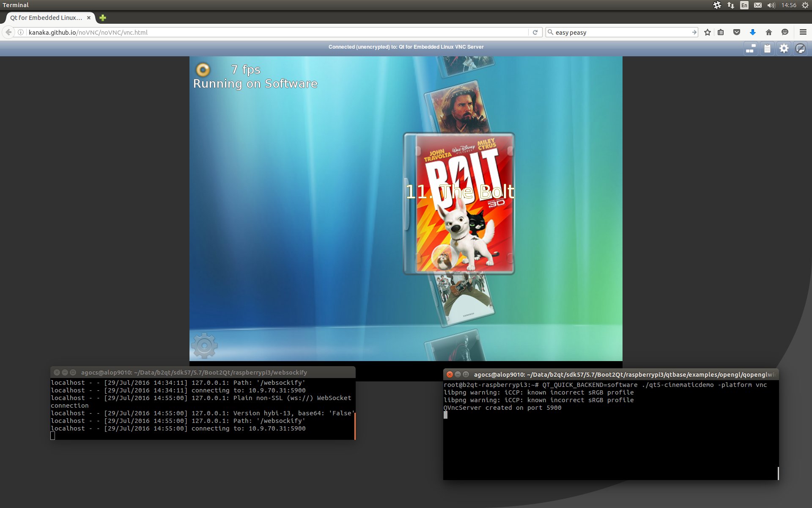
Task: Open the volume indicator in top panel
Action: 771,5
